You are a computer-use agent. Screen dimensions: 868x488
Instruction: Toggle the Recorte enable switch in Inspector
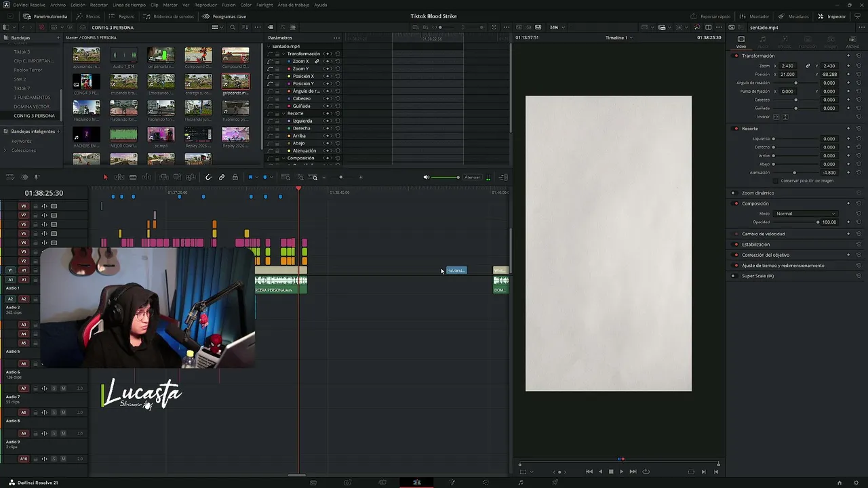pos(736,129)
